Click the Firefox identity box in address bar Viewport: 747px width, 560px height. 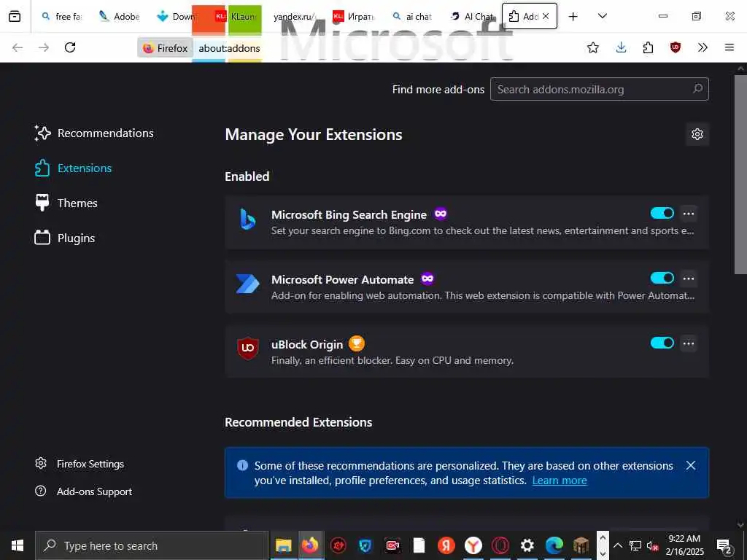tap(166, 48)
